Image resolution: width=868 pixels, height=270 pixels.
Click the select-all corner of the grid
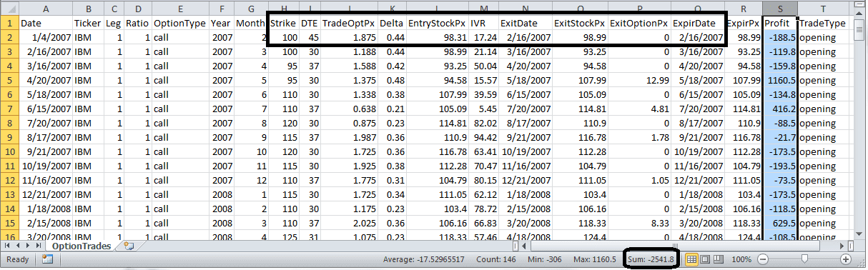[9, 9]
